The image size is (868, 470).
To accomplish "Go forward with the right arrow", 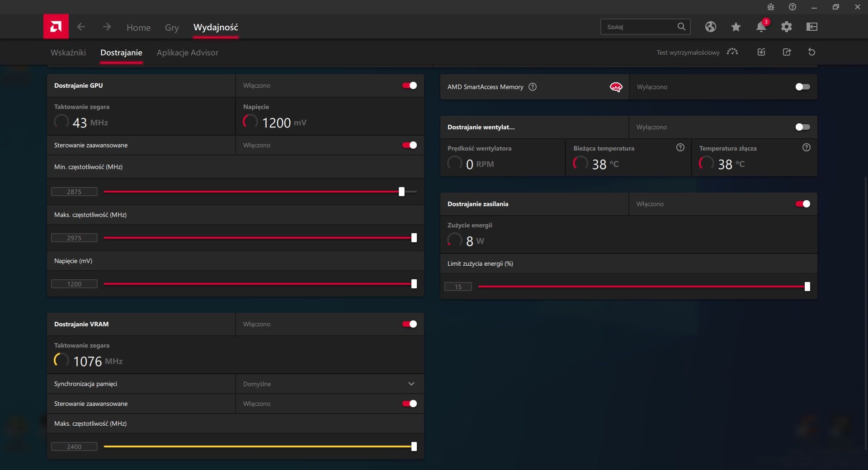I will click(107, 27).
